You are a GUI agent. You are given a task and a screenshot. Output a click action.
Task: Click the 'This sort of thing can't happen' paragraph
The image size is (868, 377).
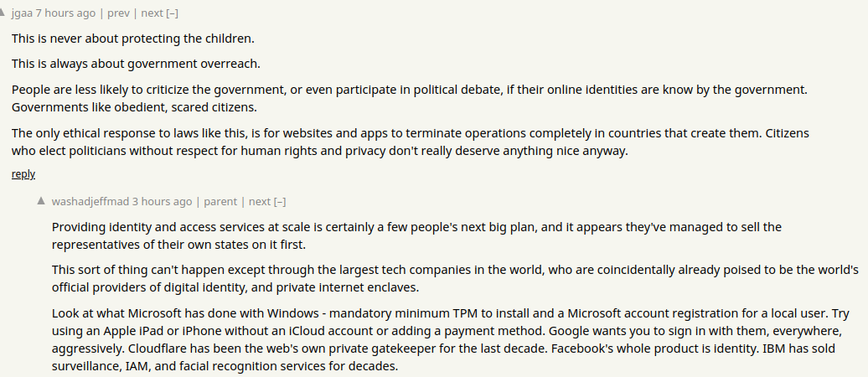[x=455, y=278]
